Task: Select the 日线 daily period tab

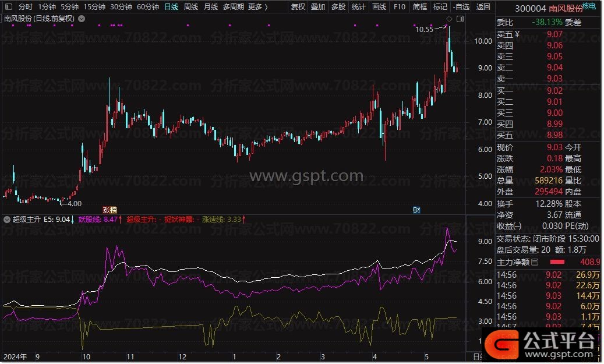Action: (x=171, y=6)
